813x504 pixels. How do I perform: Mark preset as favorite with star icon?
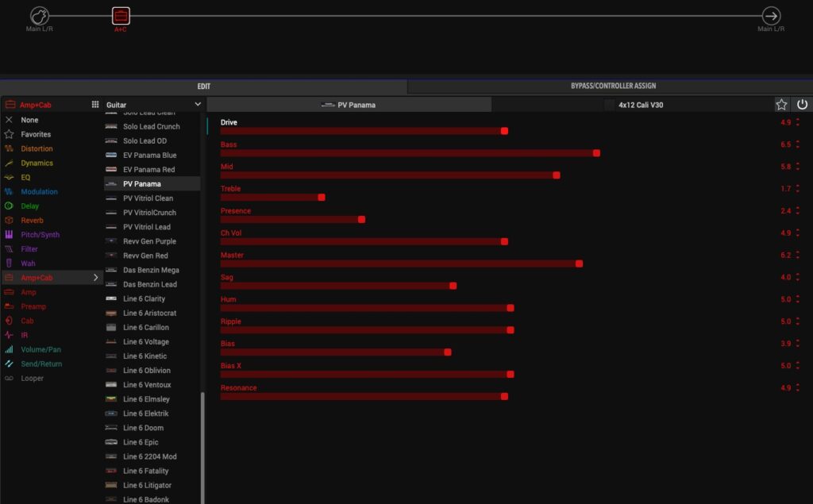[781, 105]
